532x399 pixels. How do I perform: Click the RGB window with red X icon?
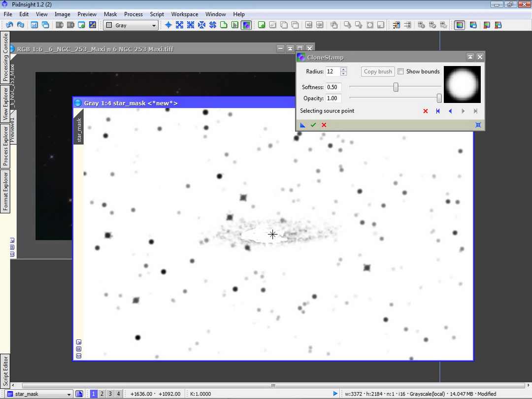click(x=487, y=25)
